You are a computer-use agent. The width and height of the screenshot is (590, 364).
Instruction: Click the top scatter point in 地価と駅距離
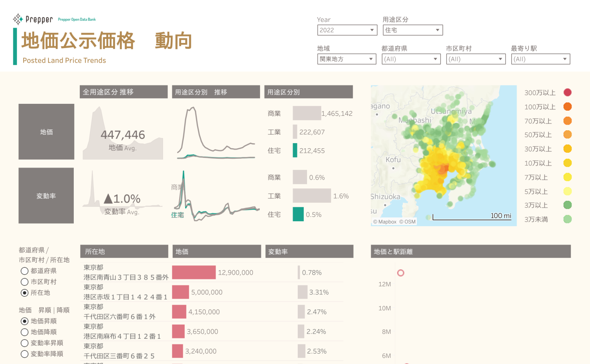click(400, 273)
